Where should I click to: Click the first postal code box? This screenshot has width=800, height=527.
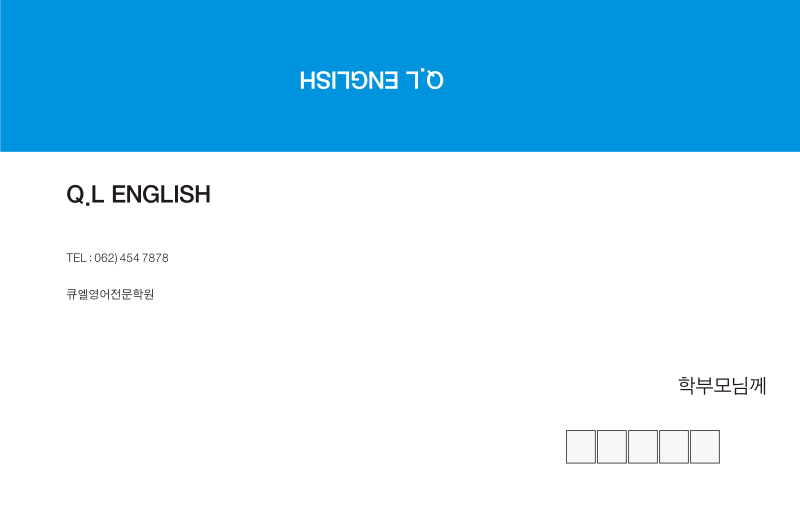pyautogui.click(x=581, y=447)
